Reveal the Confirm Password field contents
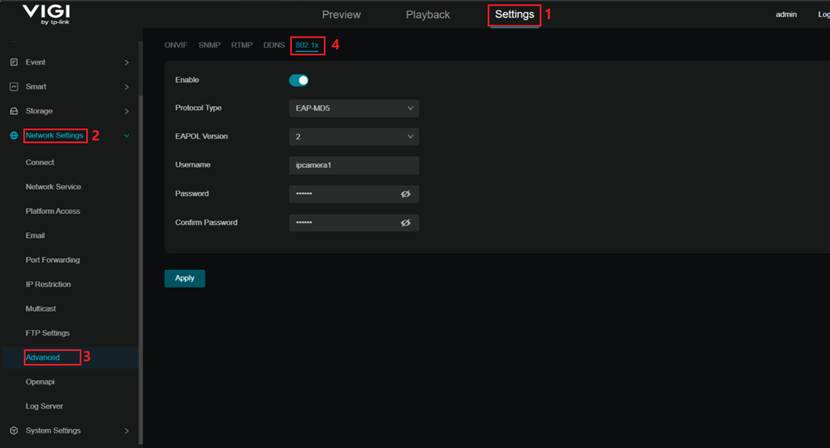The width and height of the screenshot is (830, 448). point(405,223)
